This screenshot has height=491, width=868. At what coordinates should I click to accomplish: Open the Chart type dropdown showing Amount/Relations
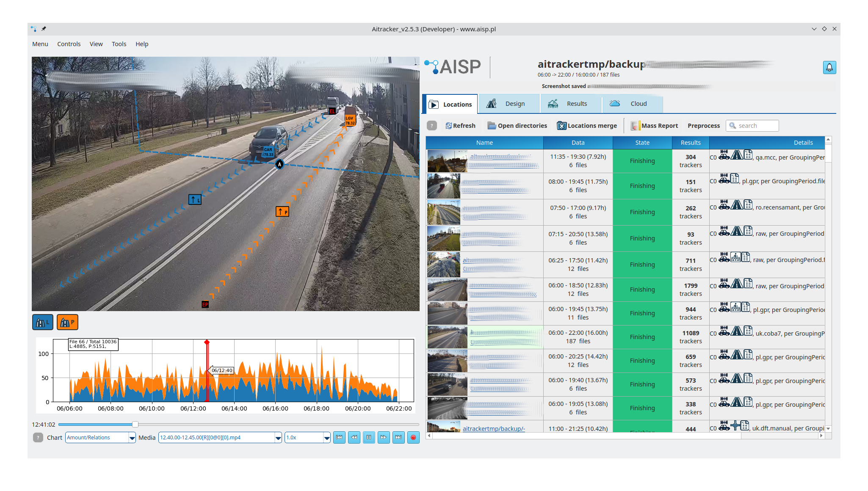click(100, 437)
